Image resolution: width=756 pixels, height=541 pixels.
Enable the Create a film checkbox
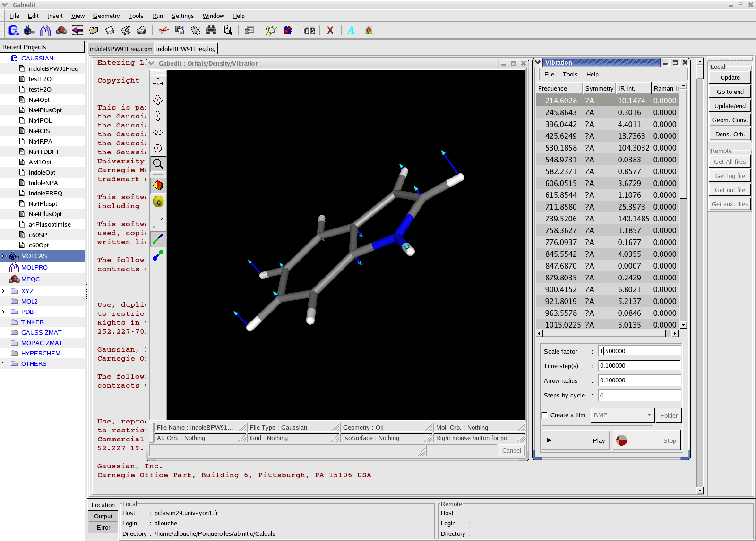545,415
